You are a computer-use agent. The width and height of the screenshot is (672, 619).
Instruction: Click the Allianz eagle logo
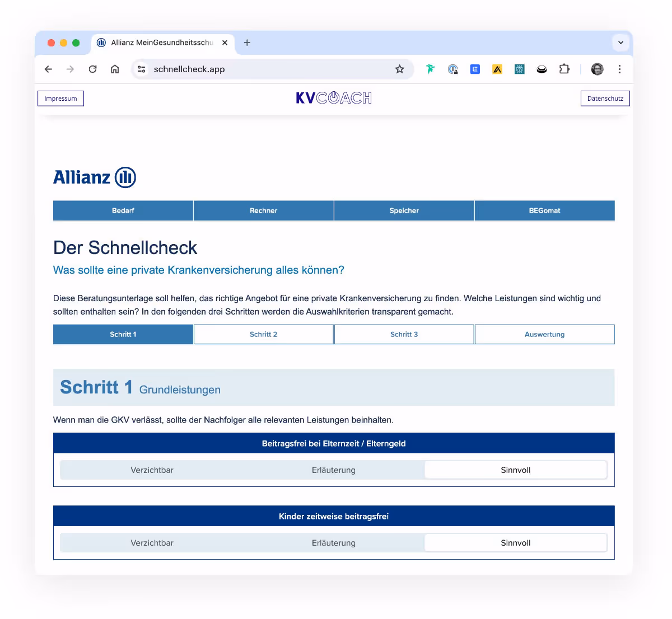click(x=124, y=177)
